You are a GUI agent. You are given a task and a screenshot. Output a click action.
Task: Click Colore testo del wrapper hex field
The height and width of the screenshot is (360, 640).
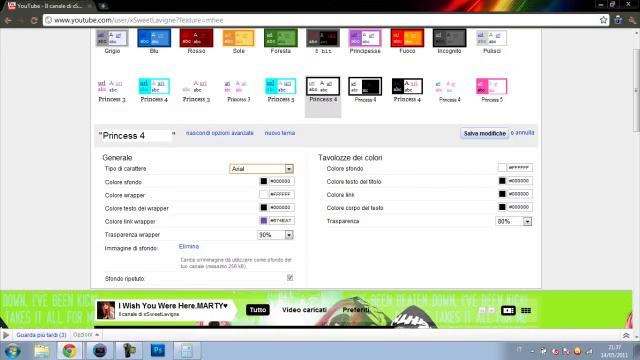point(281,207)
